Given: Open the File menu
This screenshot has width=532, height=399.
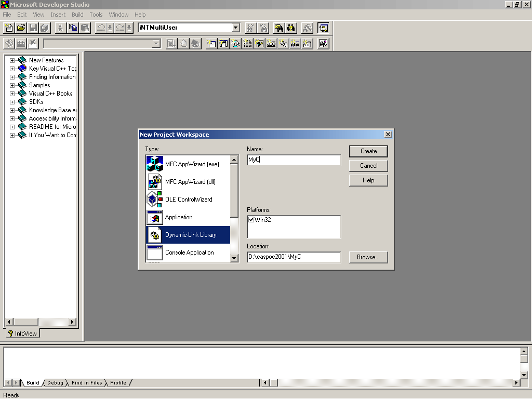Looking at the screenshot, I should (x=7, y=15).
